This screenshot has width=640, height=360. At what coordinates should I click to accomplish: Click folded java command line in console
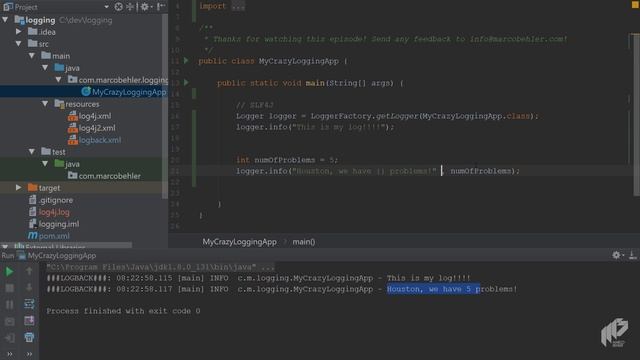[160, 267]
